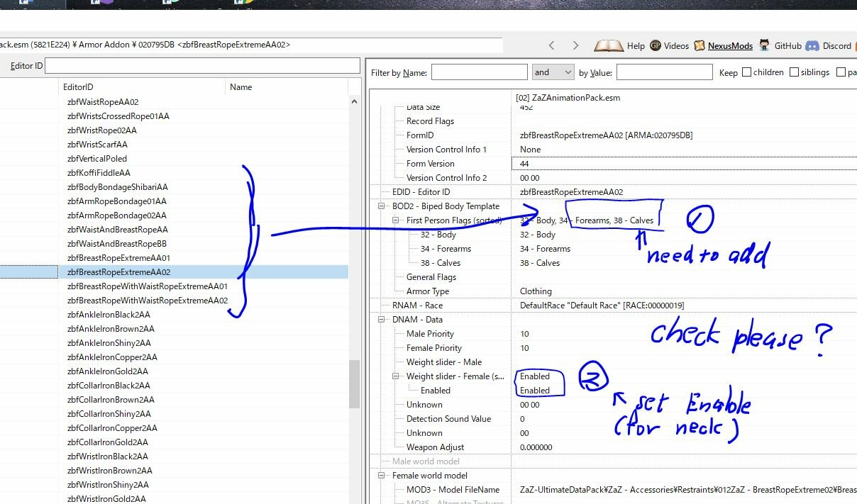Select zbfAnkleIronGold2AA record
The height and width of the screenshot is (504, 857).
click(x=108, y=371)
